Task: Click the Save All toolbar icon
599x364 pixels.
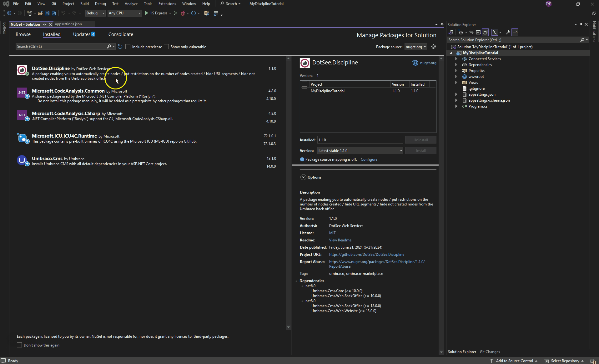Action: [x=54, y=13]
